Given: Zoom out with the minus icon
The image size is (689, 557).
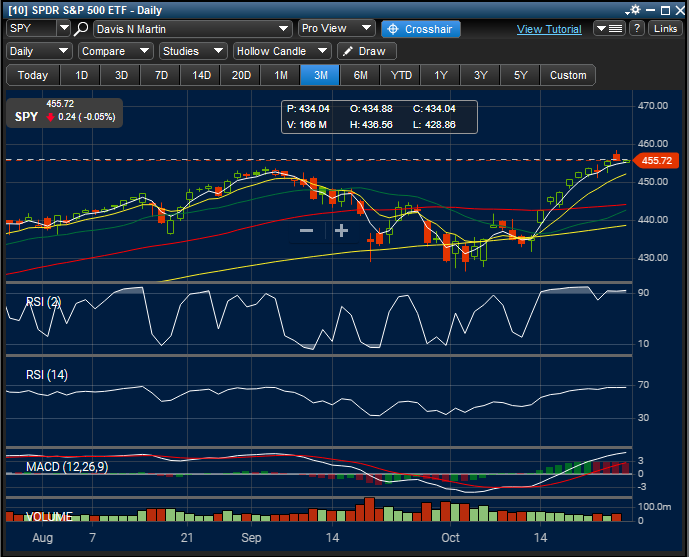Looking at the screenshot, I should [x=306, y=230].
